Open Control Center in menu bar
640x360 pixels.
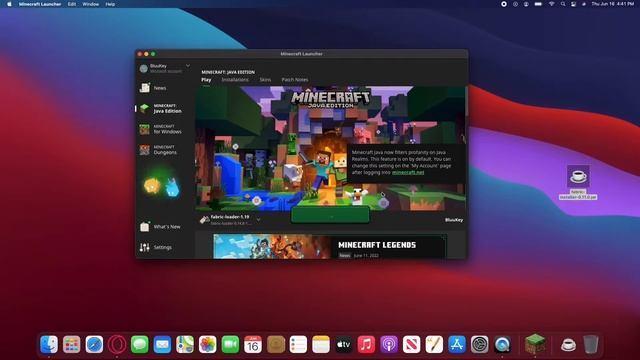click(573, 4)
